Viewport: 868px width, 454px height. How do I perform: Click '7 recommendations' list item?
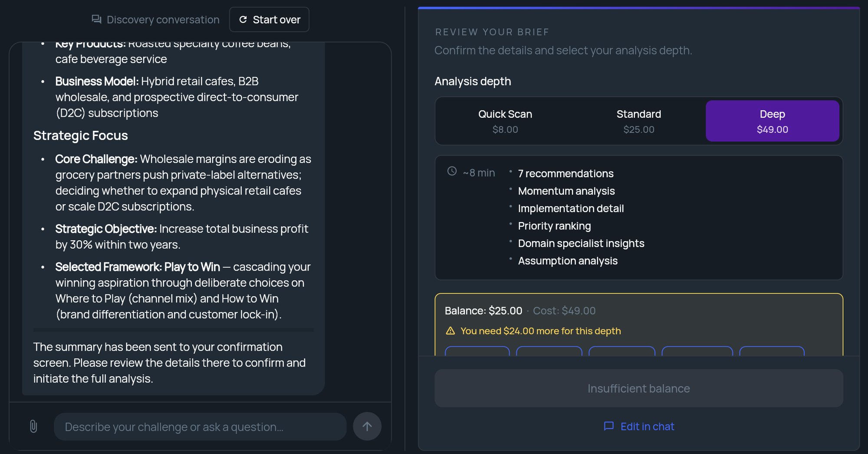[566, 173]
